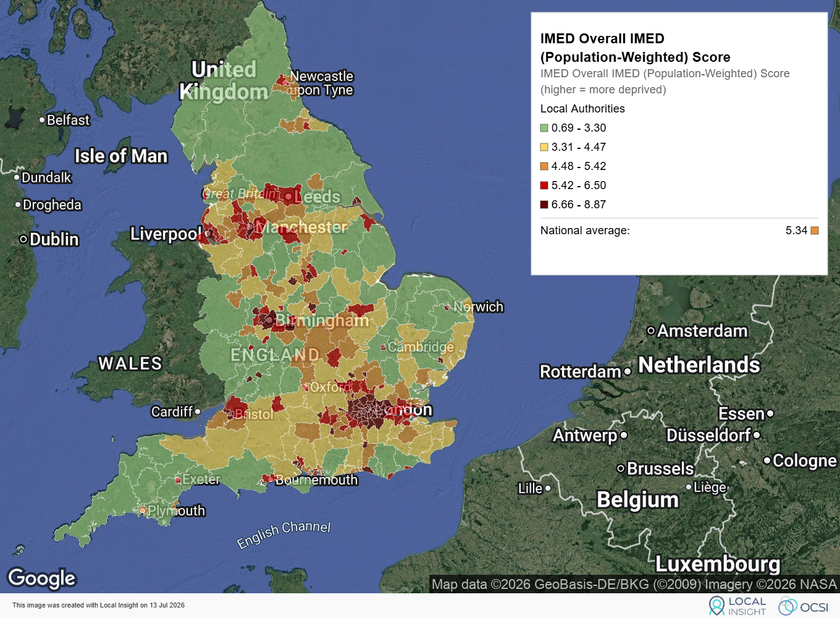840x618 pixels.
Task: Click the '0.69 - 3.30' range label
Action: pos(579,128)
